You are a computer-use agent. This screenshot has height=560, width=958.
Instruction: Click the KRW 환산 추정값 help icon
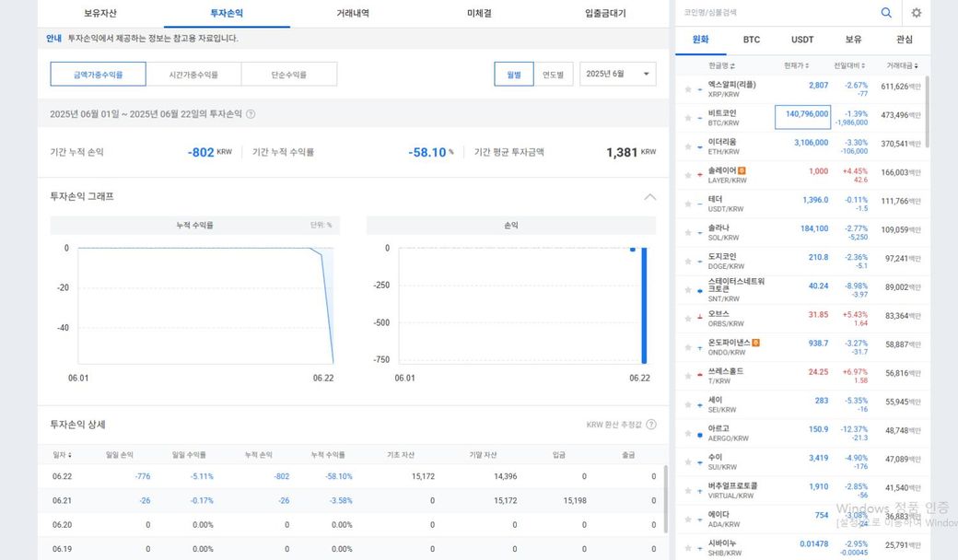coord(651,425)
